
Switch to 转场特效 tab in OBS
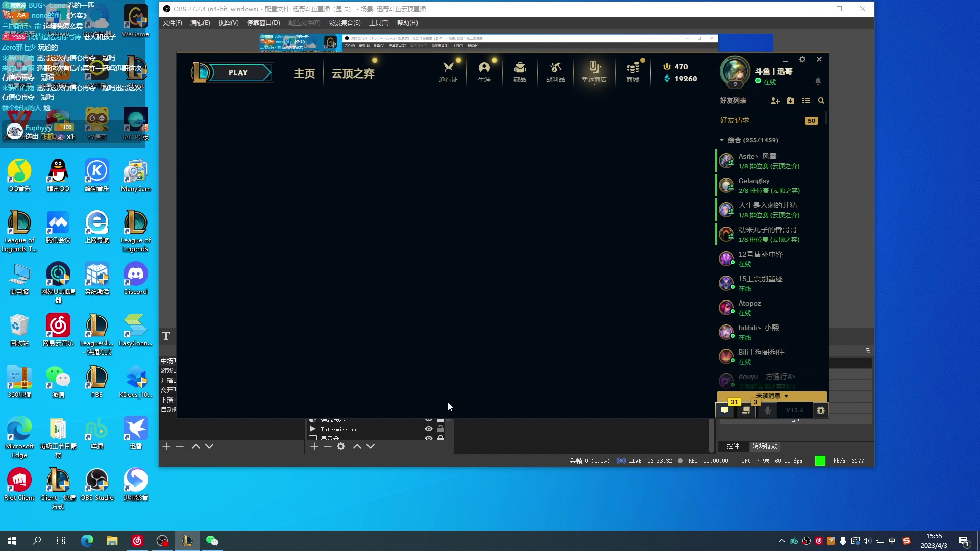[765, 446]
